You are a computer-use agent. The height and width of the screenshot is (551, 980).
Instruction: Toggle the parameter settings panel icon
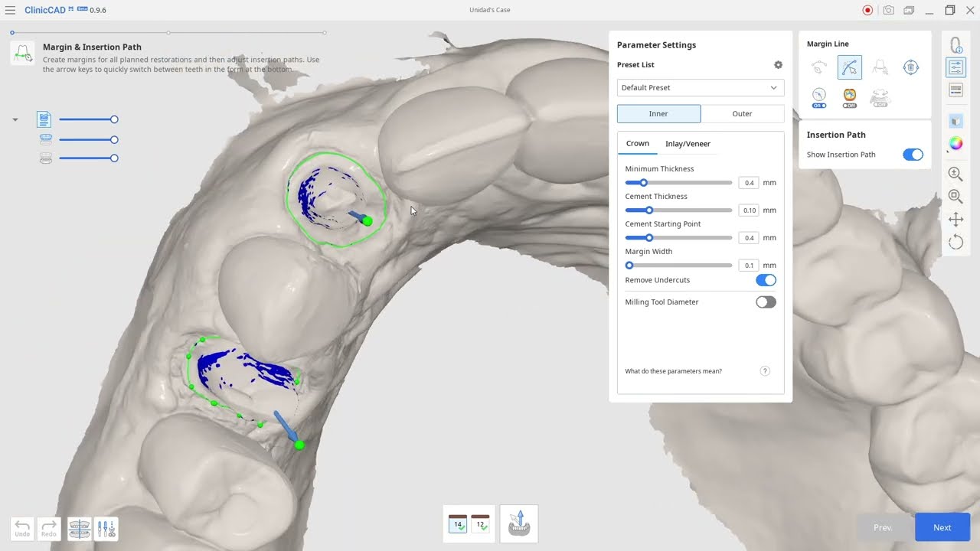[955, 67]
